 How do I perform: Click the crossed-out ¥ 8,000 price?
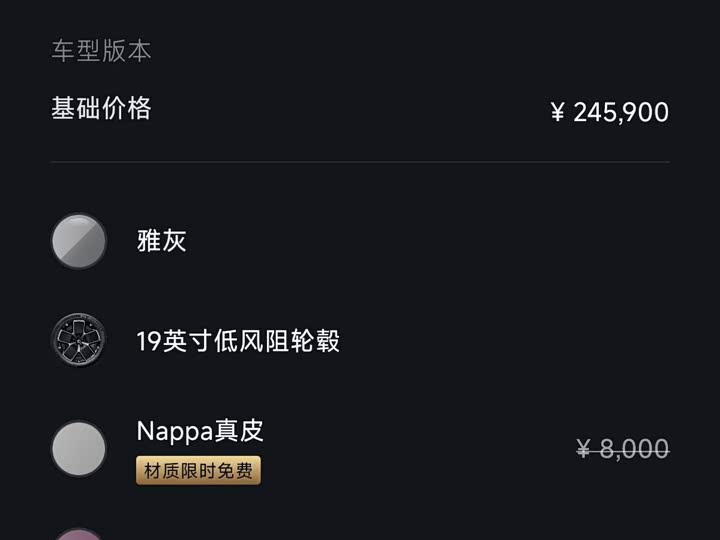point(622,450)
